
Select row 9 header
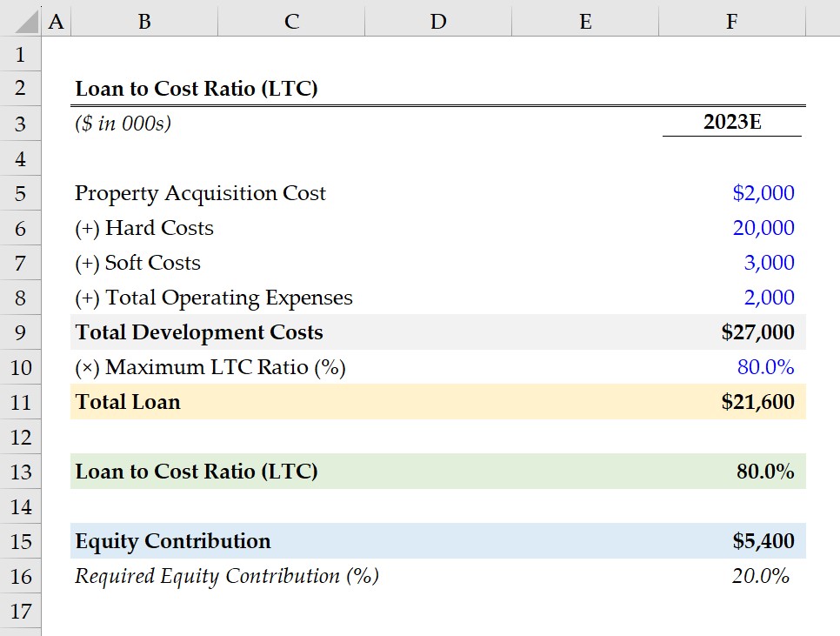20,332
